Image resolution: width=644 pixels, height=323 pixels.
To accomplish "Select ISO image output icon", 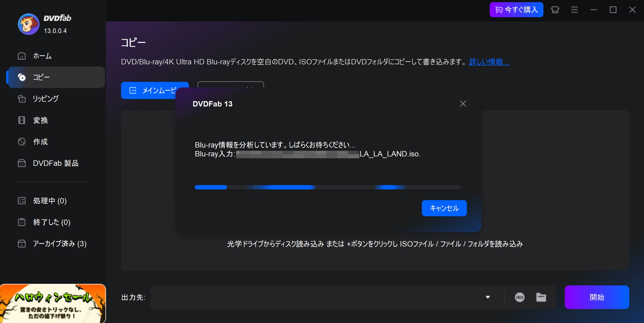I will pos(520,297).
